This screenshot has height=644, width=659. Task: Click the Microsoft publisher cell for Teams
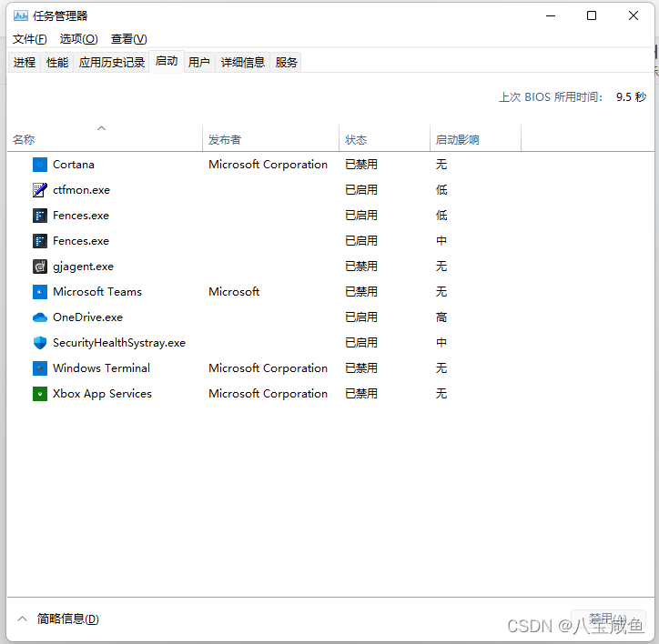tap(234, 292)
